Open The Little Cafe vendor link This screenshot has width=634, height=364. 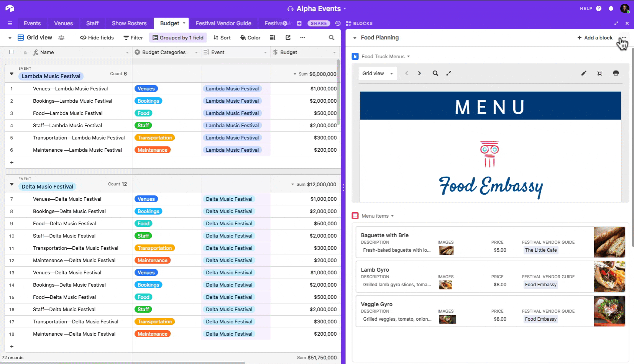[541, 250]
